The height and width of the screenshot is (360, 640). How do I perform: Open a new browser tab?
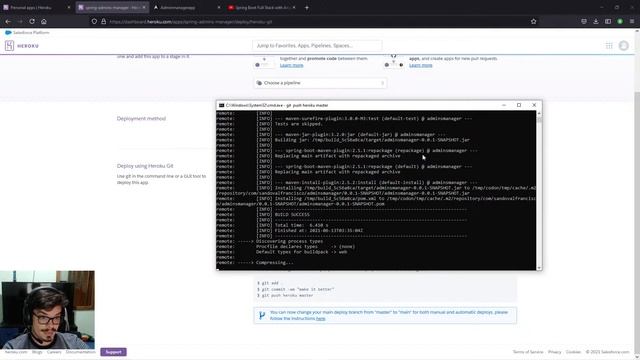click(307, 7)
